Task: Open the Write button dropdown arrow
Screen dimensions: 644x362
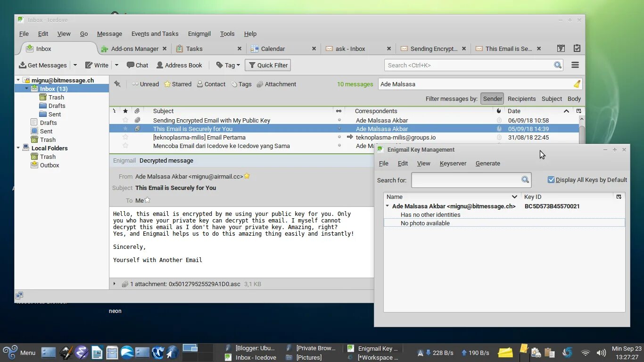Action: [116, 65]
